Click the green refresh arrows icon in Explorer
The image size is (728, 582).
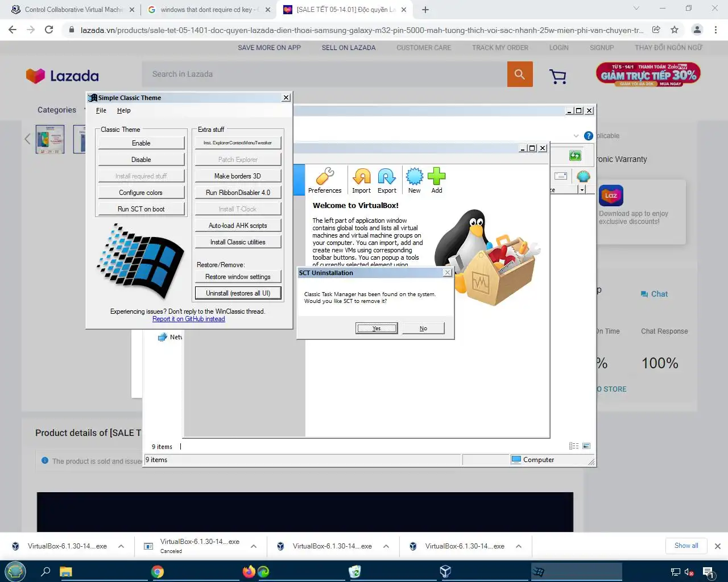[575, 156]
